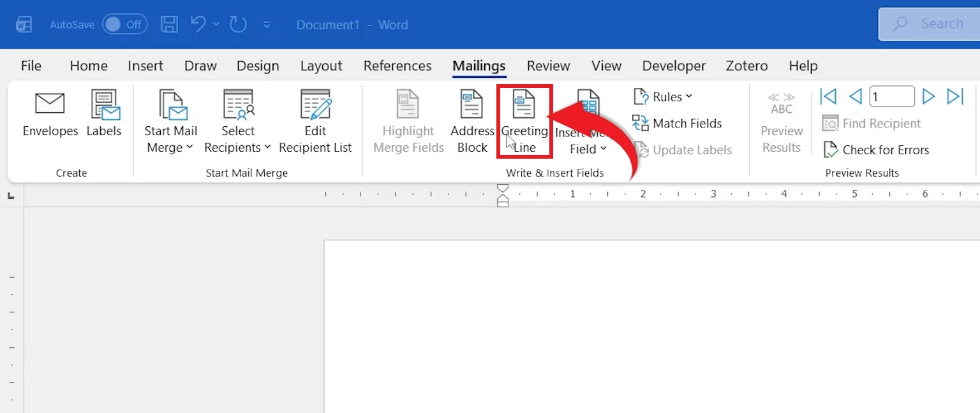Switch to the Draw tab
980x413 pixels.
tap(200, 66)
